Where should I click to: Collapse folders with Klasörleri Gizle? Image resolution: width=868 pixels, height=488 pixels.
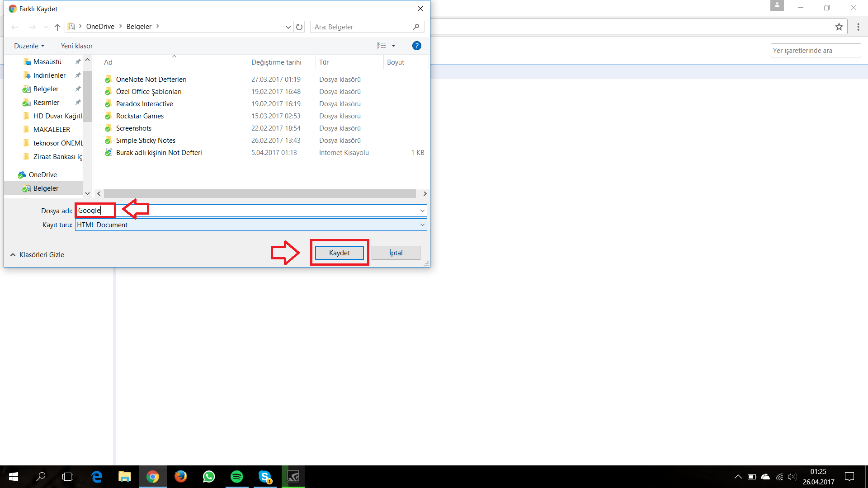37,255
